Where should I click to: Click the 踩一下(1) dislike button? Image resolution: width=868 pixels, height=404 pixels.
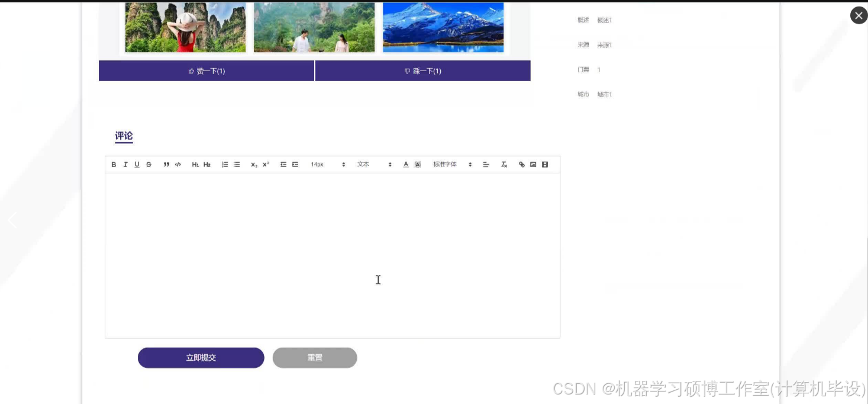click(x=423, y=71)
